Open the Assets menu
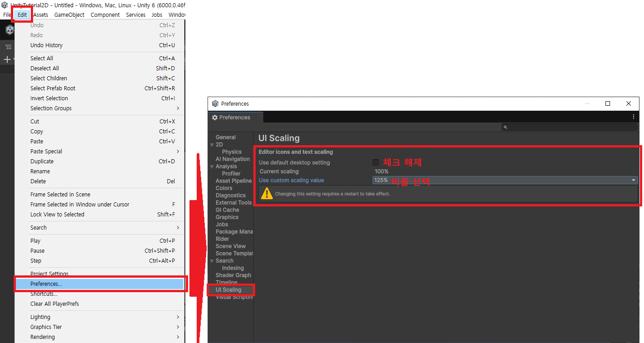 pos(40,15)
